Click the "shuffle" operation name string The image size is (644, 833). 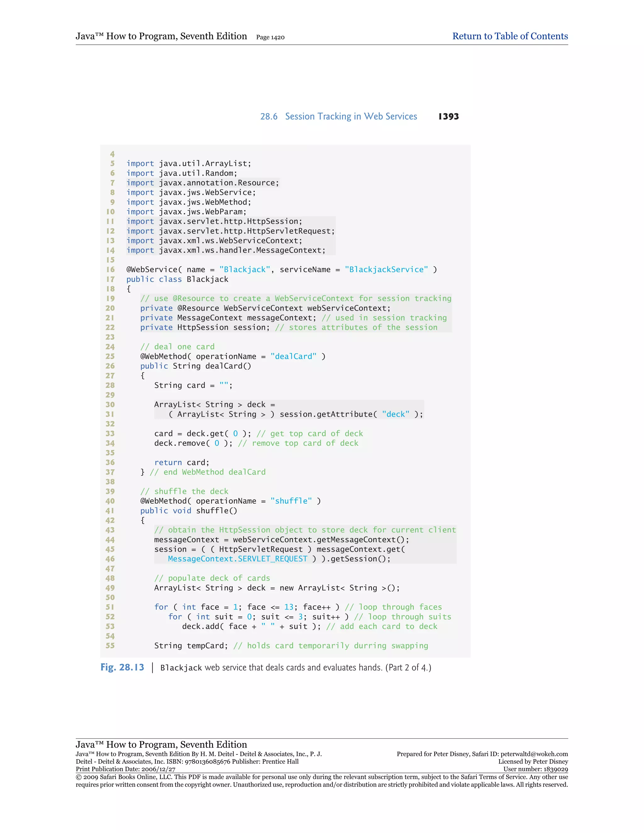coord(291,501)
